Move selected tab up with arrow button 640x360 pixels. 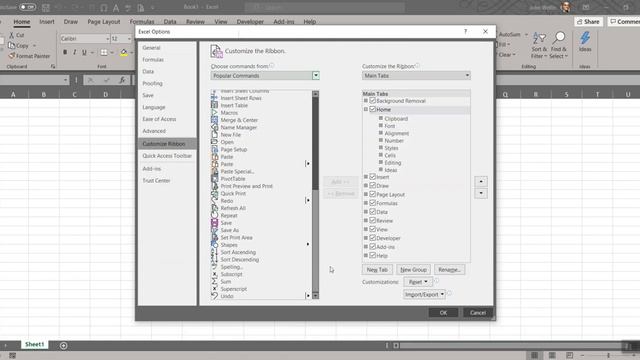pyautogui.click(x=481, y=181)
